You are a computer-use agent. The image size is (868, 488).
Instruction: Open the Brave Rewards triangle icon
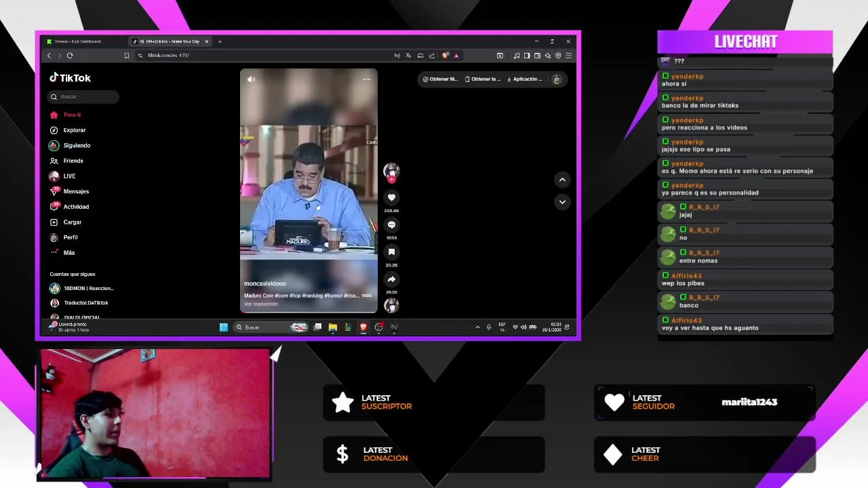coord(456,56)
